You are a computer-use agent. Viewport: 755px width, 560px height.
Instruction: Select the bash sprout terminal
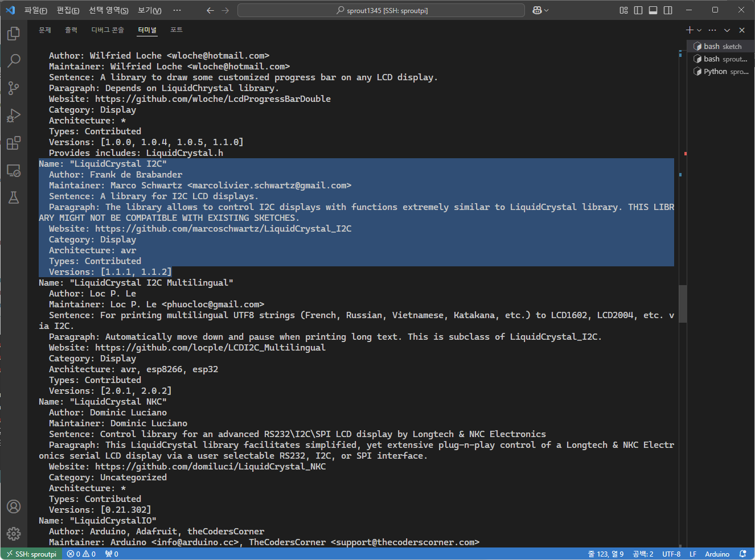(x=720, y=59)
